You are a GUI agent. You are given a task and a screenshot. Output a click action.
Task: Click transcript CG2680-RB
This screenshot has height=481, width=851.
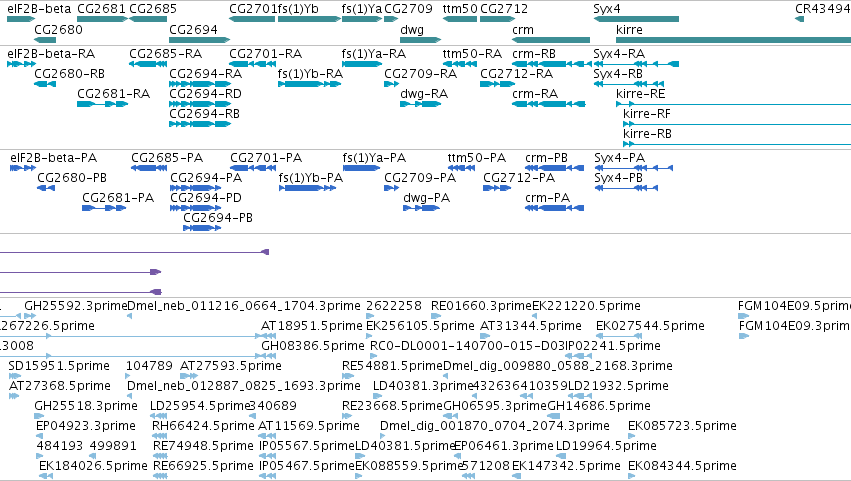coord(69,74)
